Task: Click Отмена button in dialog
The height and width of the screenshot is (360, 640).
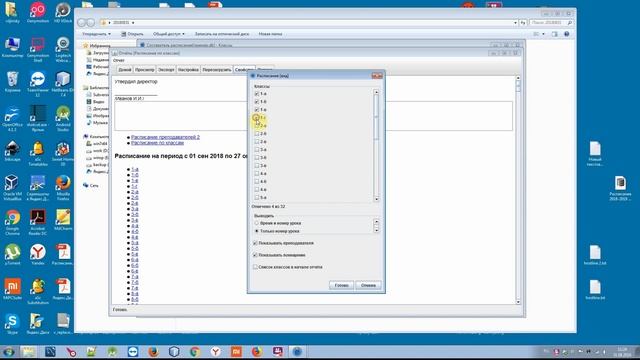Action: click(368, 285)
